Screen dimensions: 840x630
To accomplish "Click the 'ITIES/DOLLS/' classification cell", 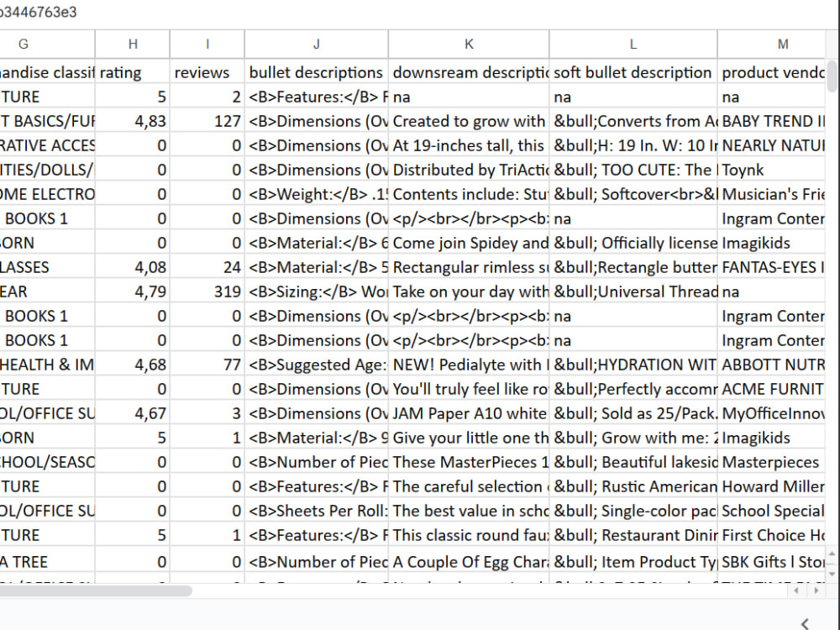I will pos(47,170).
